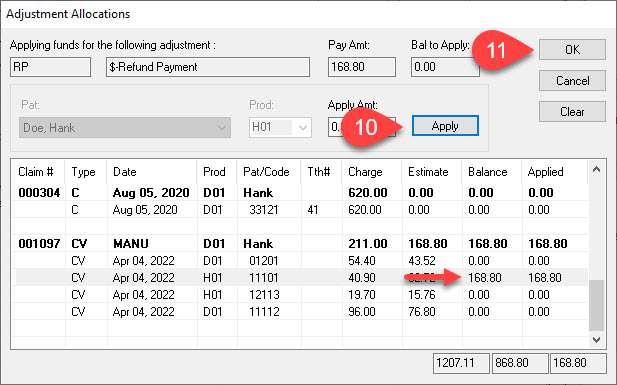Select claim number 000304
617x385 pixels.
point(39,193)
